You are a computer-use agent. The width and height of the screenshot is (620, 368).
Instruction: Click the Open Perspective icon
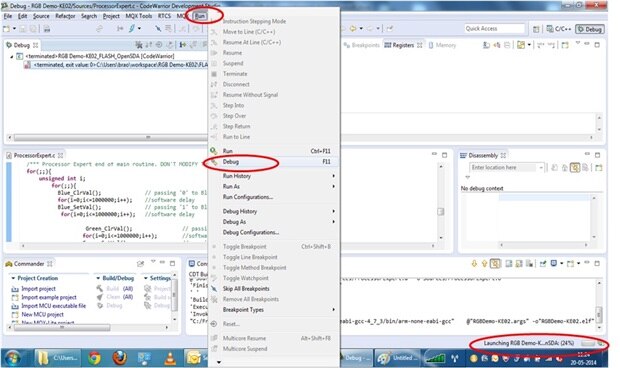click(536, 29)
